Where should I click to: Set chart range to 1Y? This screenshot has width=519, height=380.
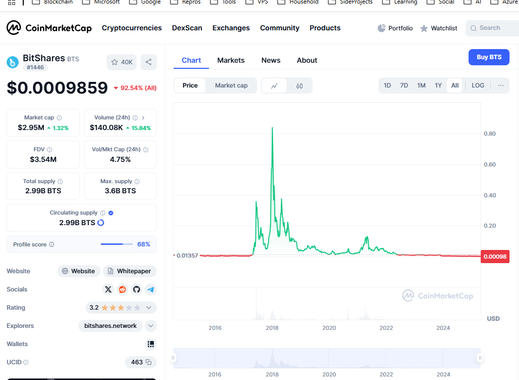click(438, 86)
